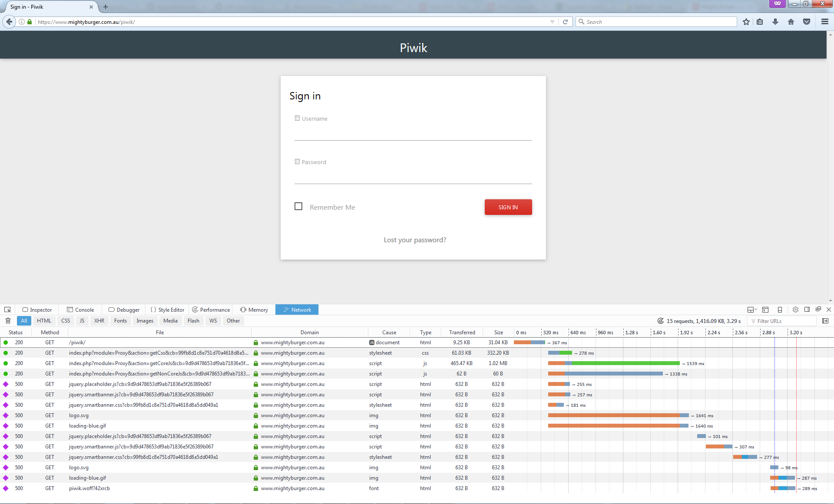The image size is (834, 504).
Task: Open the Downloads arrow icon
Action: 775,22
